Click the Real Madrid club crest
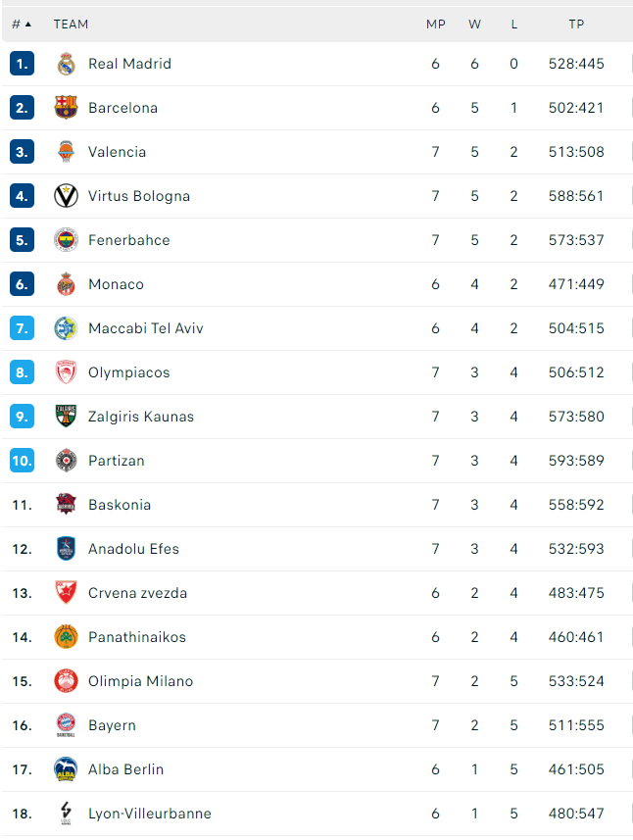Screen dimensions: 633x840 pos(66,64)
